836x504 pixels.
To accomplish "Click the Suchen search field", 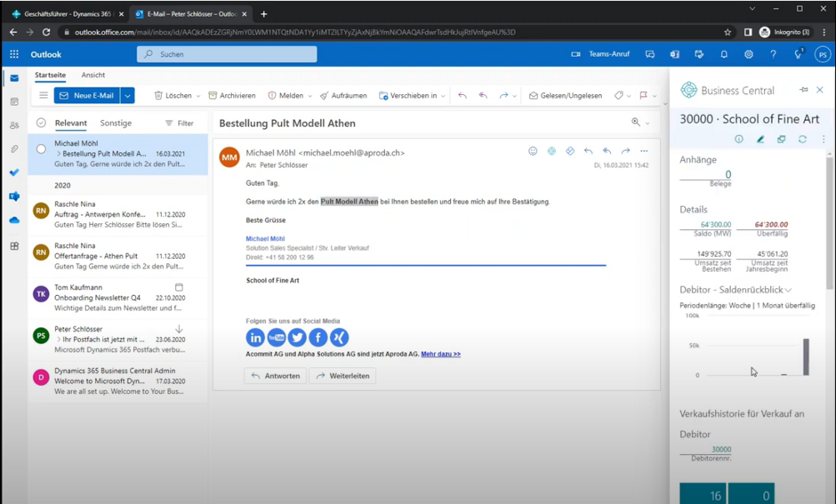I will pyautogui.click(x=227, y=54).
